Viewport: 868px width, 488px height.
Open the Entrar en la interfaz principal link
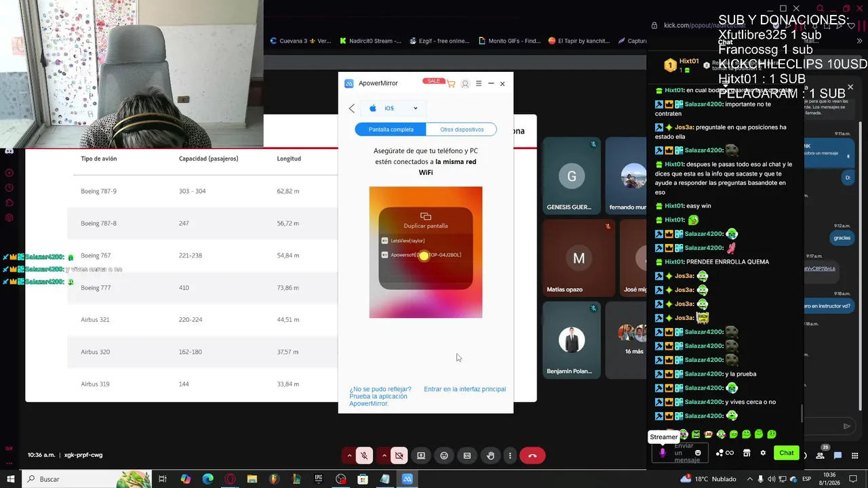pyautogui.click(x=465, y=389)
